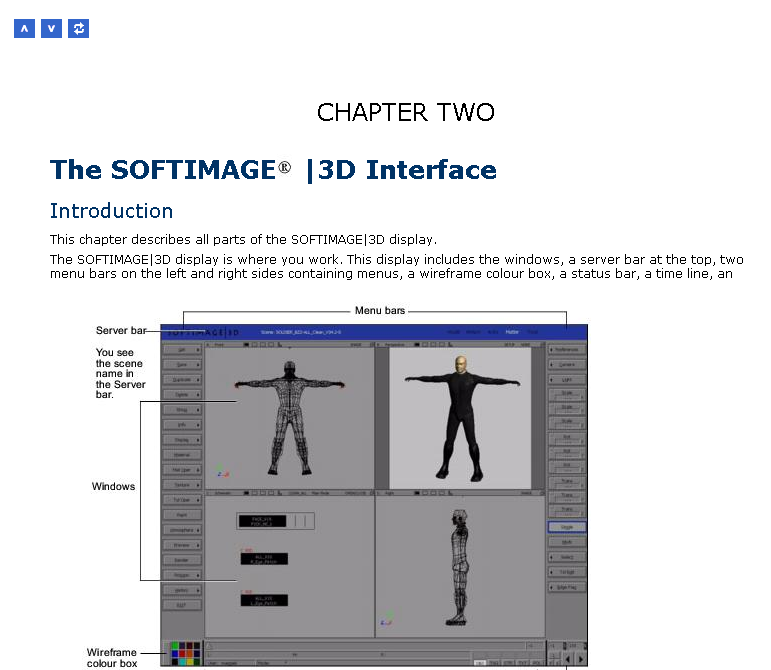Open the Get menu
This screenshot has width=771, height=670.
(x=183, y=350)
